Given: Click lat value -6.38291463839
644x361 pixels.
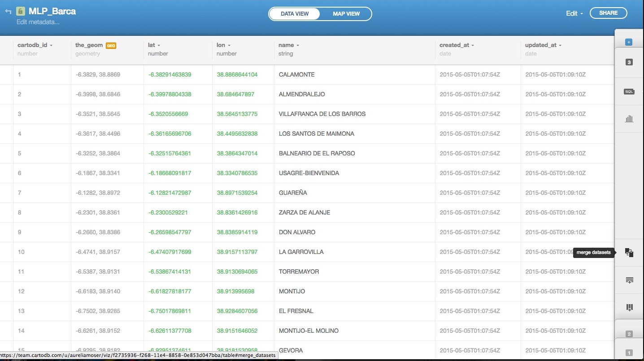Looking at the screenshot, I should (x=170, y=74).
